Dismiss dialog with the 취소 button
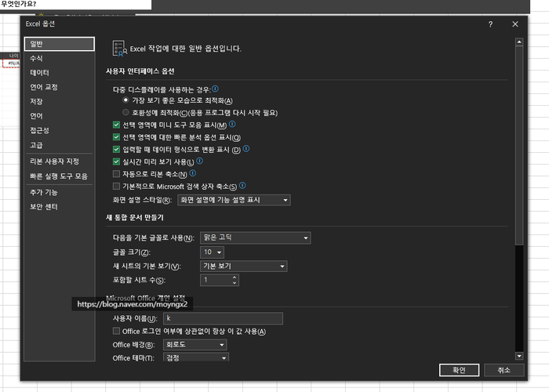 (x=504, y=370)
